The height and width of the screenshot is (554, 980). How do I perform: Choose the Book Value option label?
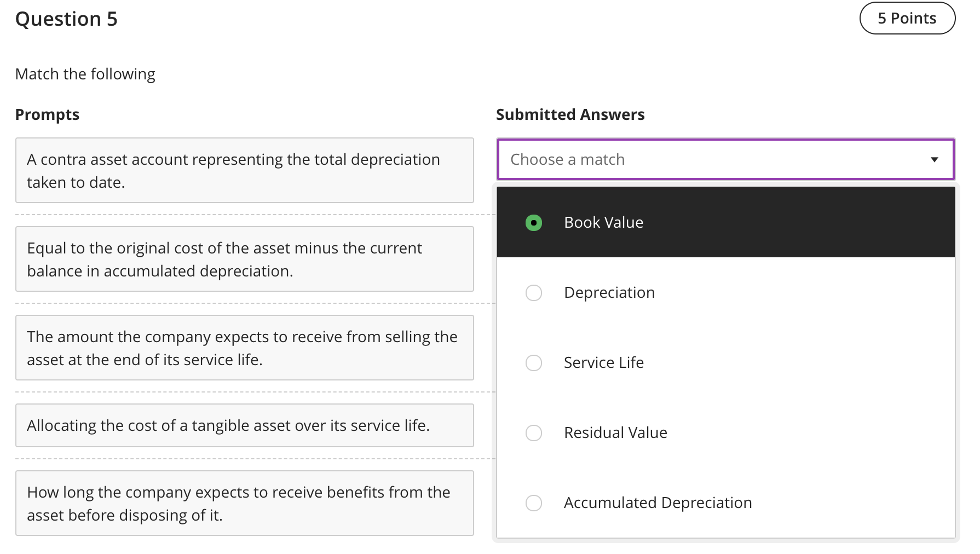pos(603,223)
